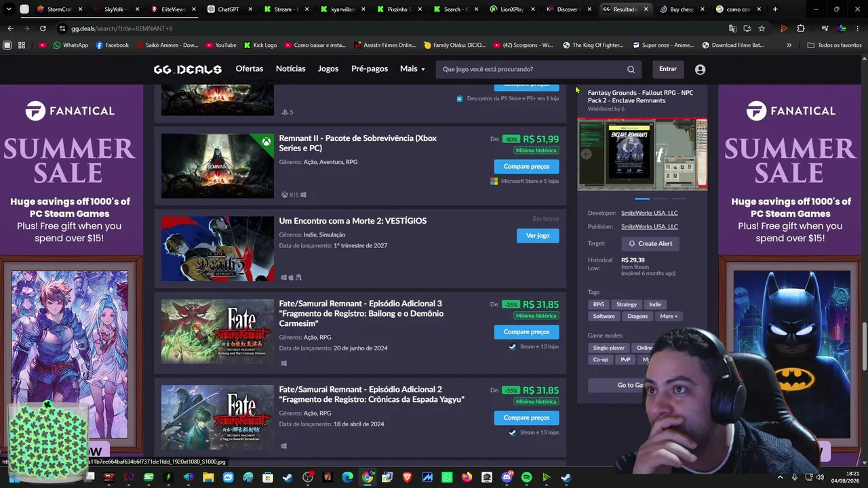Image resolution: width=868 pixels, height=488 pixels.
Task: Bookmark this page with the star icon
Action: [x=762, y=28]
